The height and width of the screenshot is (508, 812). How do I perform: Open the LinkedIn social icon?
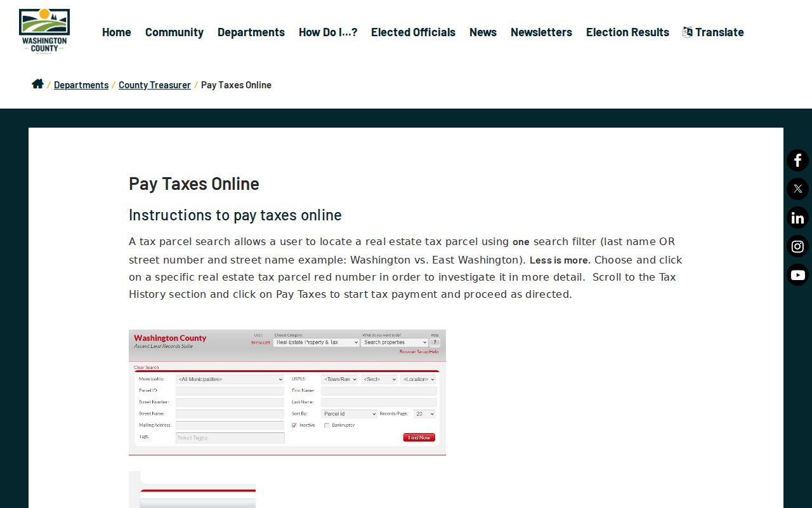click(x=797, y=218)
